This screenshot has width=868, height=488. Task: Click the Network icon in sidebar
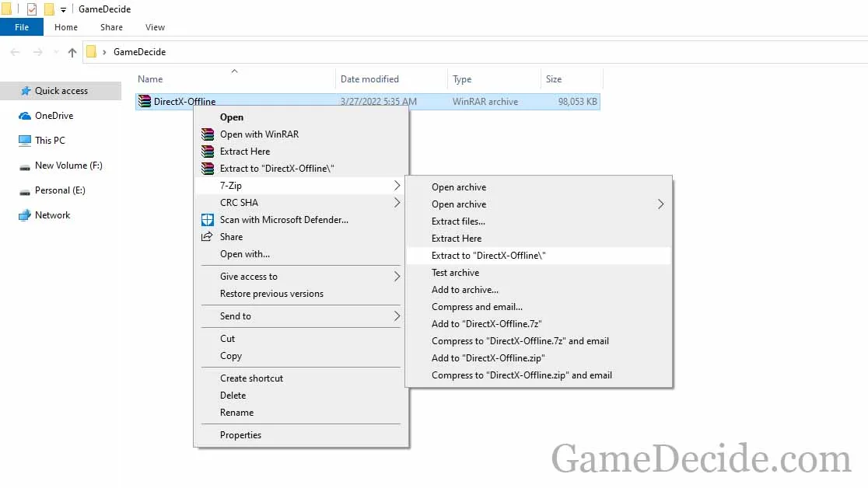click(x=25, y=215)
